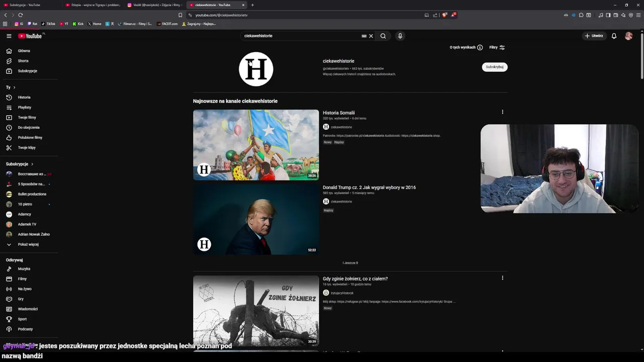
Task: Open the TikTok bookmark
Action: pos(48,24)
